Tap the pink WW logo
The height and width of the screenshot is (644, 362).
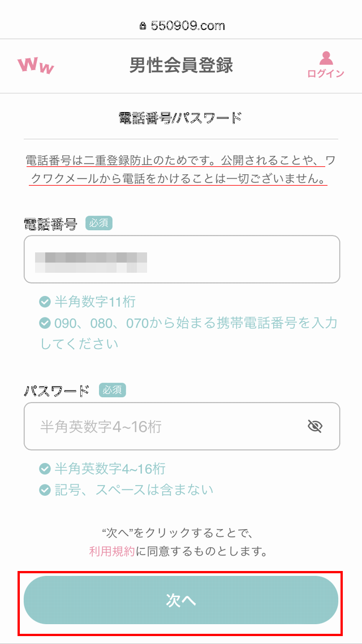click(36, 66)
